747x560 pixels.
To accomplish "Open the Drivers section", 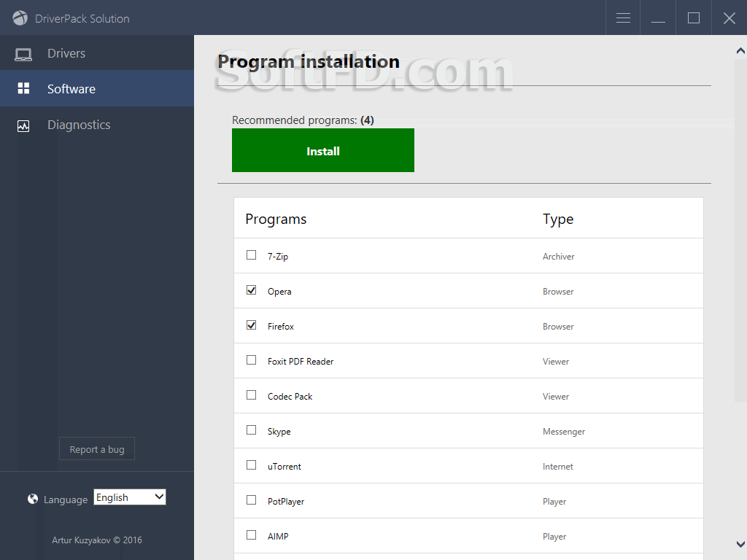I will point(97,52).
